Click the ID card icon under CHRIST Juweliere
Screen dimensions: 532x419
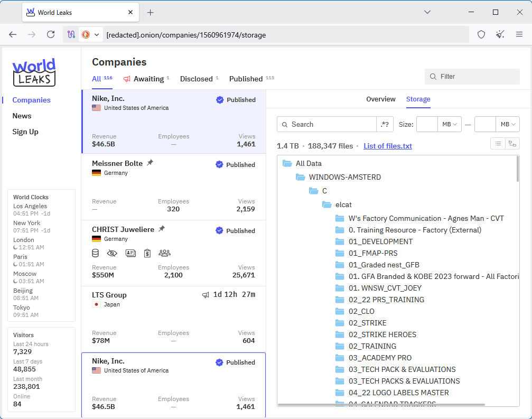pos(130,253)
